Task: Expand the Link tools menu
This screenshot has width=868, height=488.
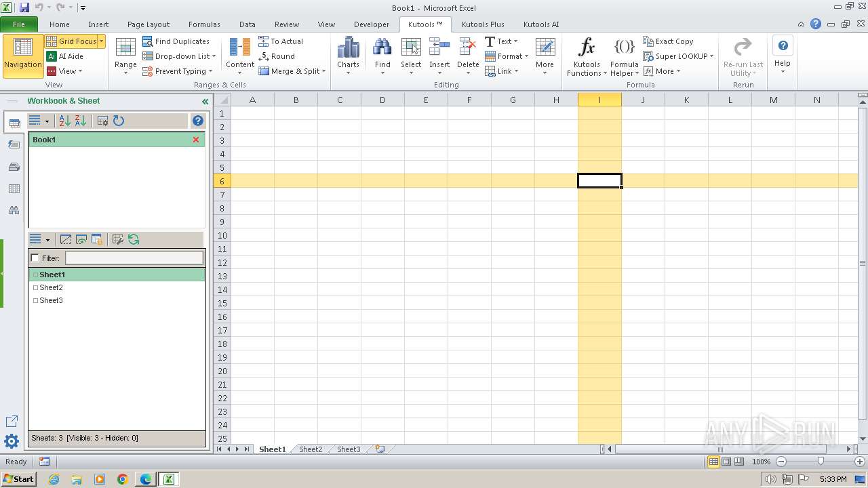Action: point(502,71)
